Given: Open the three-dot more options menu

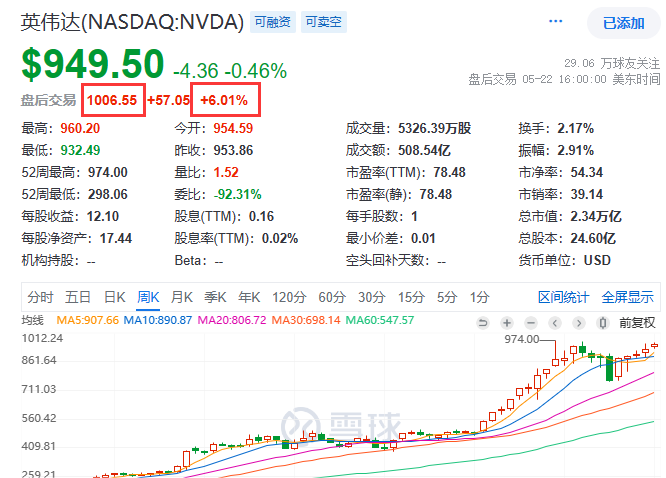Looking at the screenshot, I should 556,21.
